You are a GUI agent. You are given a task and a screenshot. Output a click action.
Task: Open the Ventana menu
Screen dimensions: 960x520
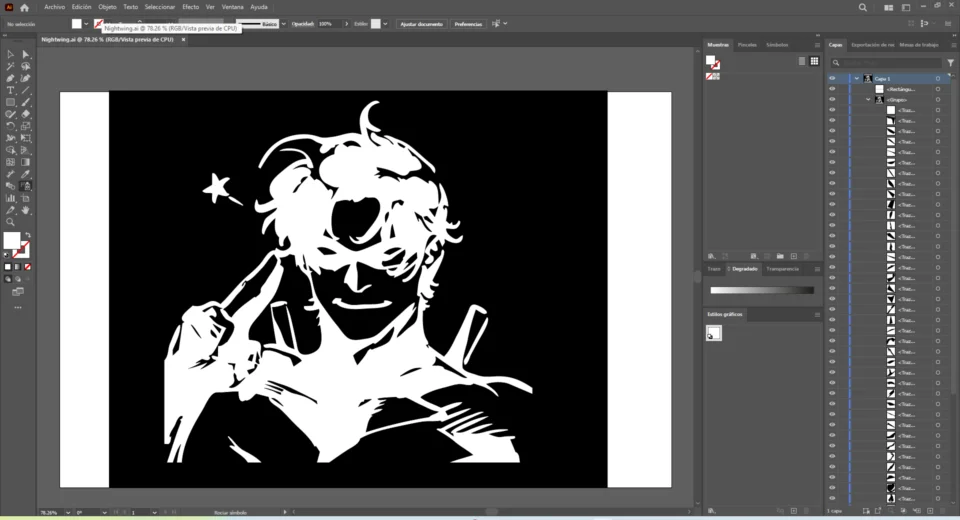click(232, 7)
